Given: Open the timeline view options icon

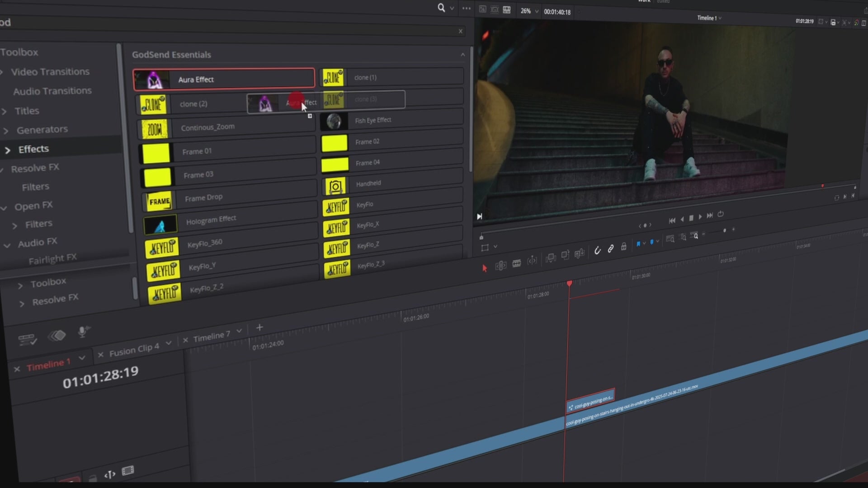Looking at the screenshot, I should 27,339.
